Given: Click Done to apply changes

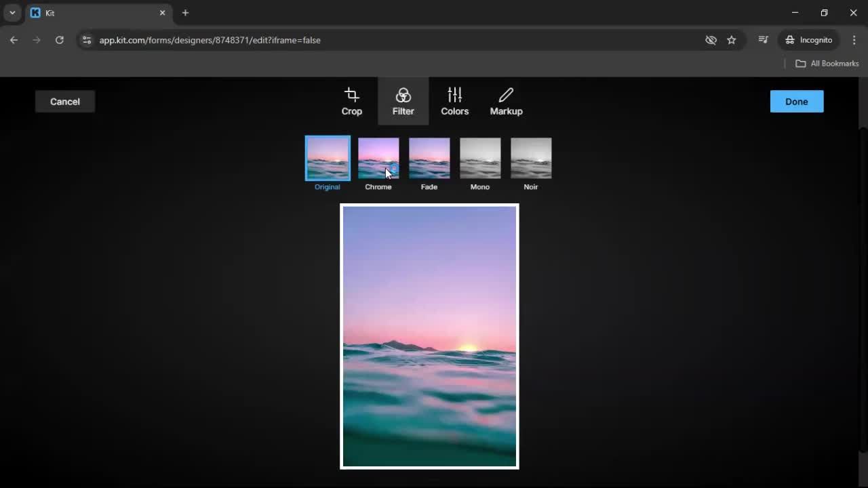Looking at the screenshot, I should 796,101.
